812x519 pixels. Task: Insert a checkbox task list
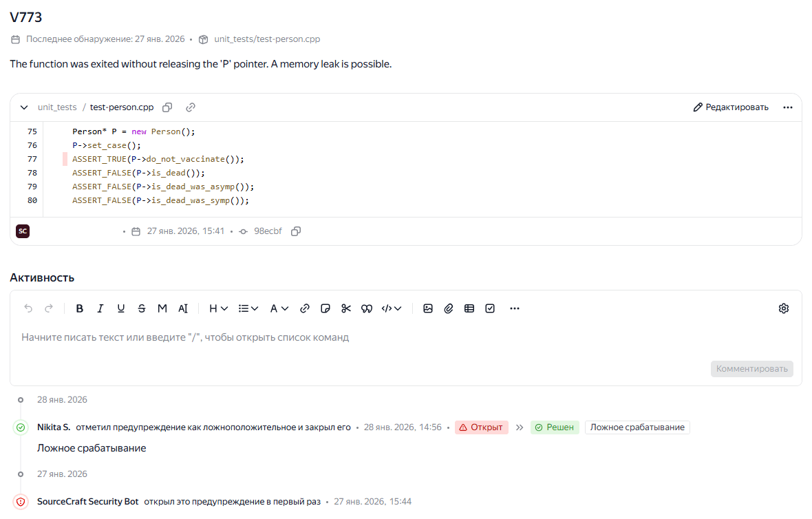pyautogui.click(x=490, y=308)
